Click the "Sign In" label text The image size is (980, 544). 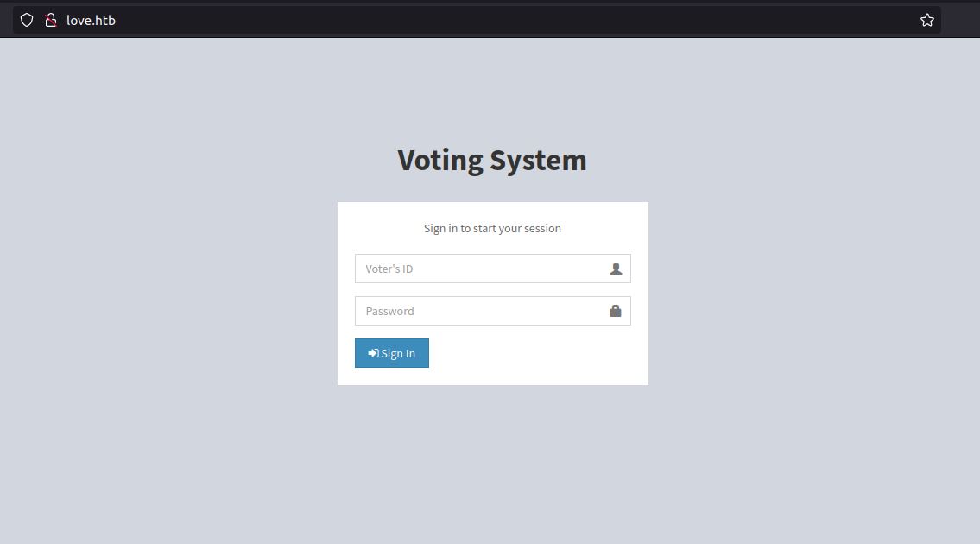398,353
